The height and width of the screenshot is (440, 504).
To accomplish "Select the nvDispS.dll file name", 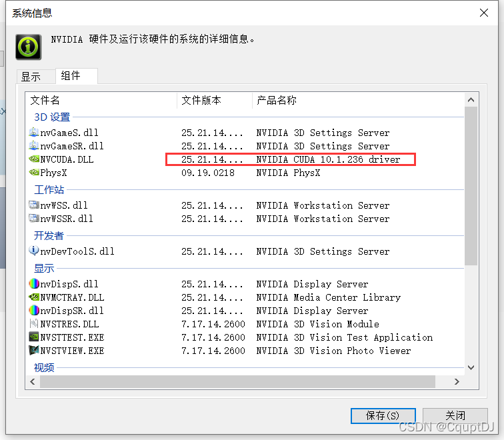I will click(x=69, y=284).
